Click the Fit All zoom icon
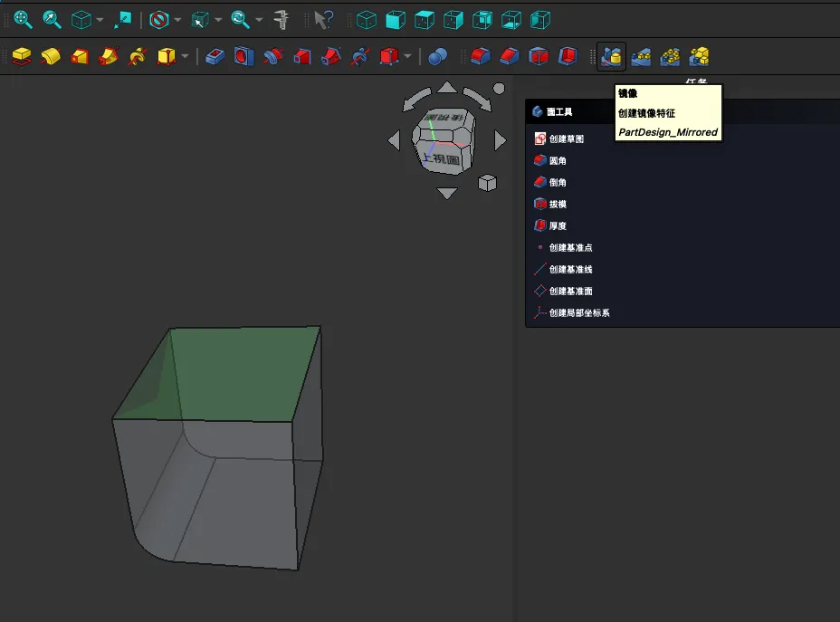Image resolution: width=840 pixels, height=622 pixels. (x=23, y=19)
